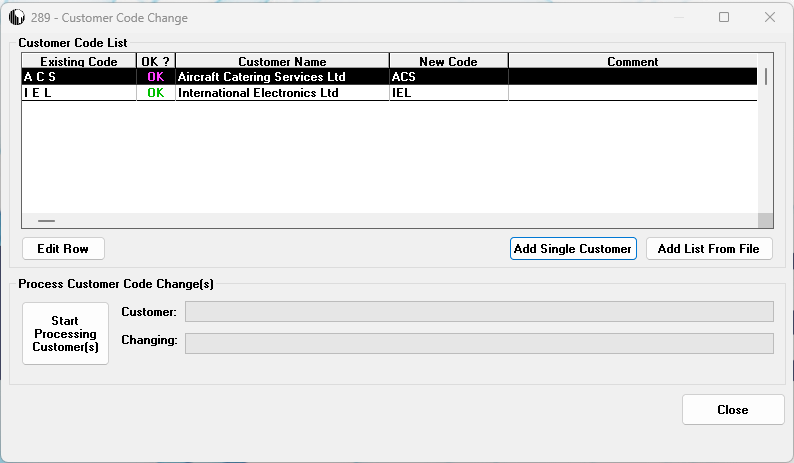Click the Customer progress field
The width and height of the screenshot is (794, 463).
479,312
